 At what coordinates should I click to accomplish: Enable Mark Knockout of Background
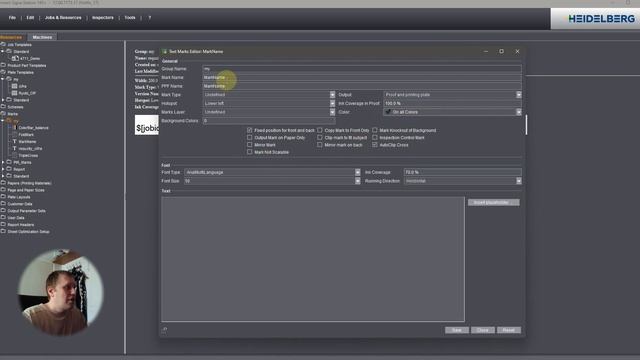pyautogui.click(x=375, y=130)
